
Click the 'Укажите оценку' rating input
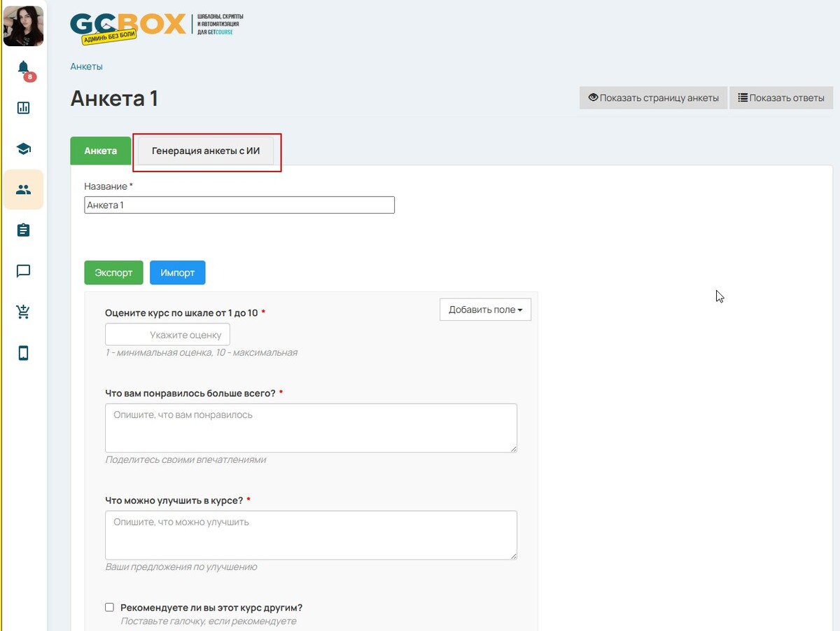168,335
